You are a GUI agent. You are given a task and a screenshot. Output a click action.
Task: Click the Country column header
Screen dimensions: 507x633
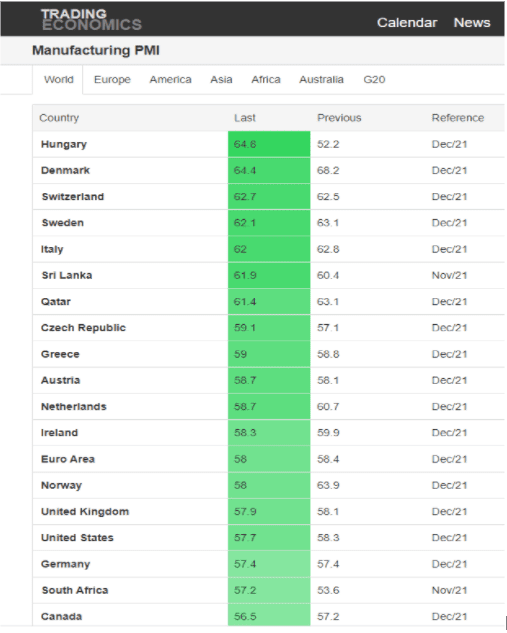pos(59,118)
